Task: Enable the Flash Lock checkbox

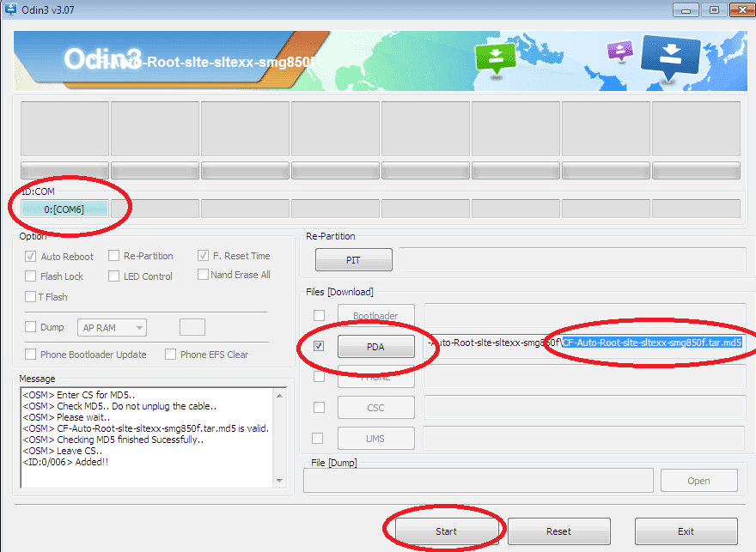Action: tap(30, 276)
